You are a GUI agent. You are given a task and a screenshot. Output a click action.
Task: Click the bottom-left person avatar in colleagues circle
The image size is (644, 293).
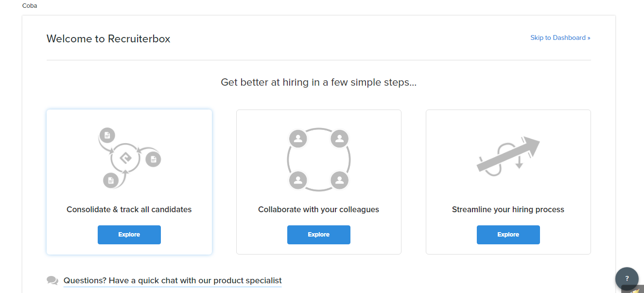298,180
